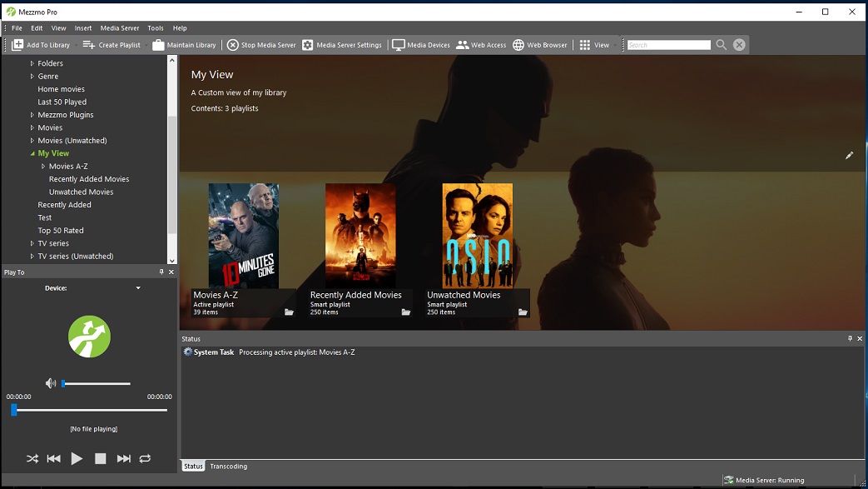
Task: Open the File menu
Action: click(x=17, y=27)
